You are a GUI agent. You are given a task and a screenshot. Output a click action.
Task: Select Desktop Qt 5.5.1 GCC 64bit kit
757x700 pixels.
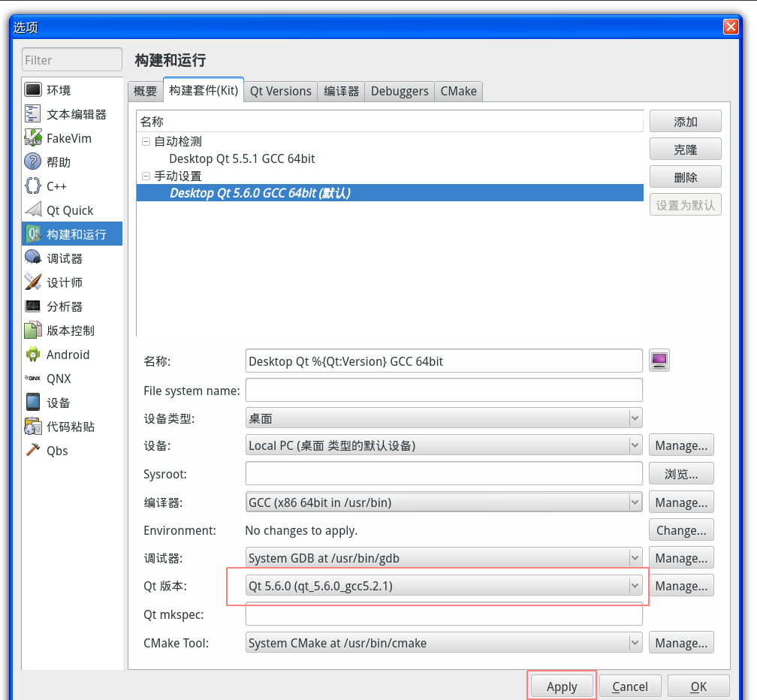[390, 158]
